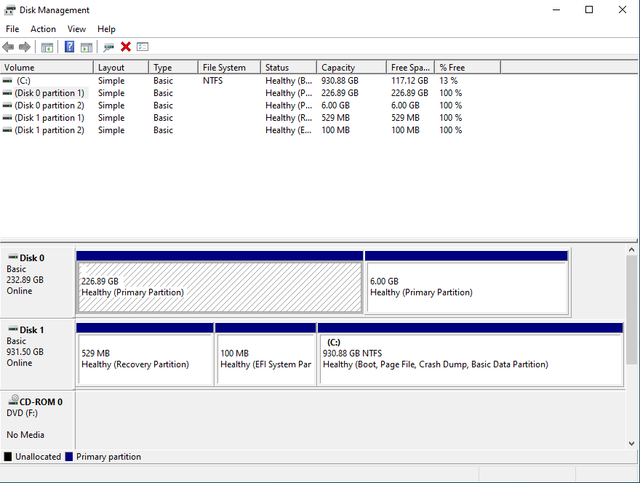
Task: Click drive icon of Disk 1 partition 2 row
Action: pyautogui.click(x=7, y=130)
